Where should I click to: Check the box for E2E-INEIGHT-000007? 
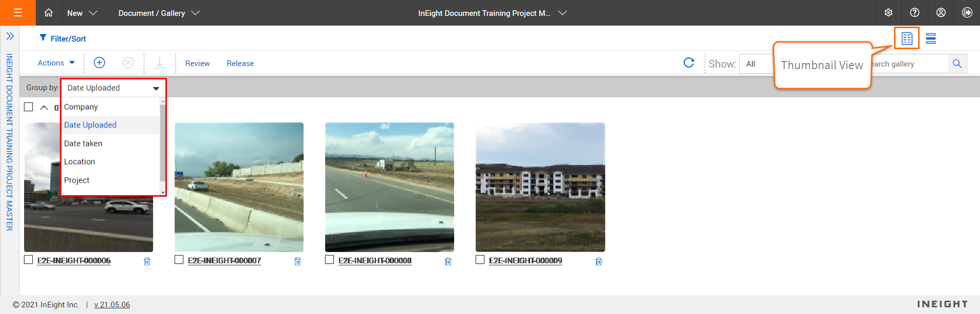pos(179,260)
